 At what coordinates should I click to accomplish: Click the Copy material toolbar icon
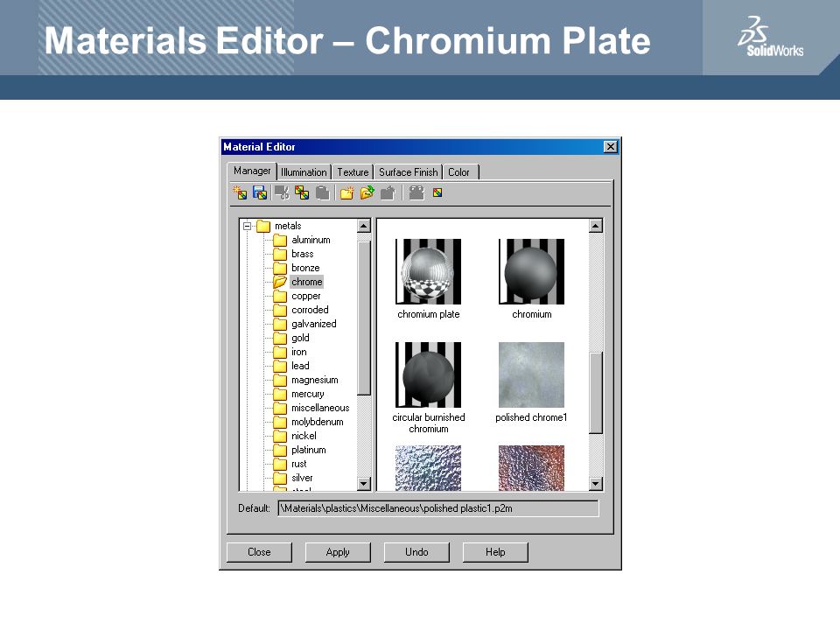[302, 192]
